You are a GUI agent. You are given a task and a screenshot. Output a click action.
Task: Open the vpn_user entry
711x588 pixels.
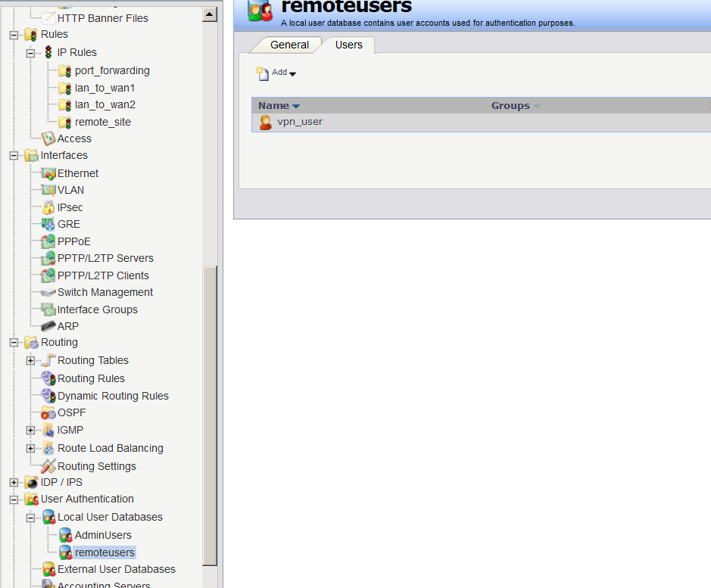[300, 122]
